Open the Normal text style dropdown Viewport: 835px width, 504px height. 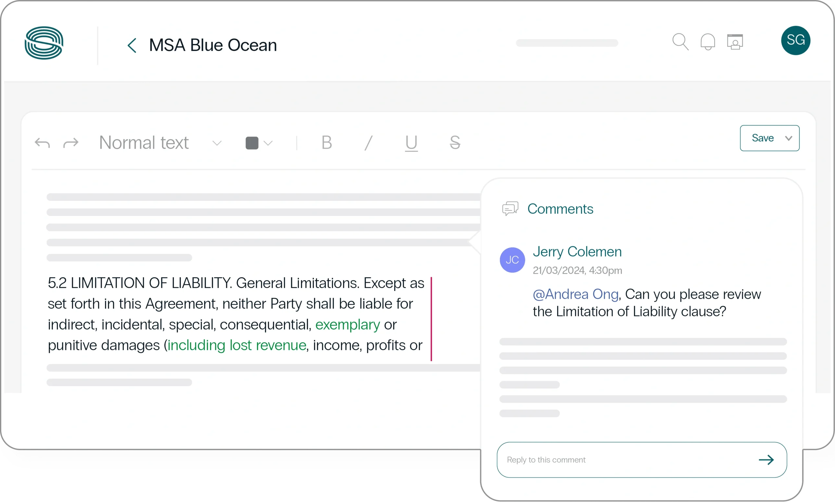tap(160, 143)
